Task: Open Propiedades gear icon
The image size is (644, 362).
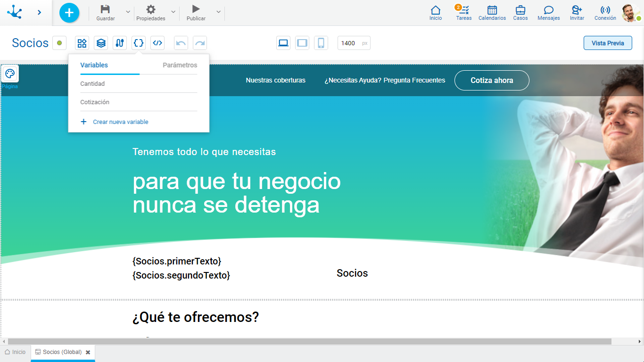Action: pyautogui.click(x=150, y=9)
